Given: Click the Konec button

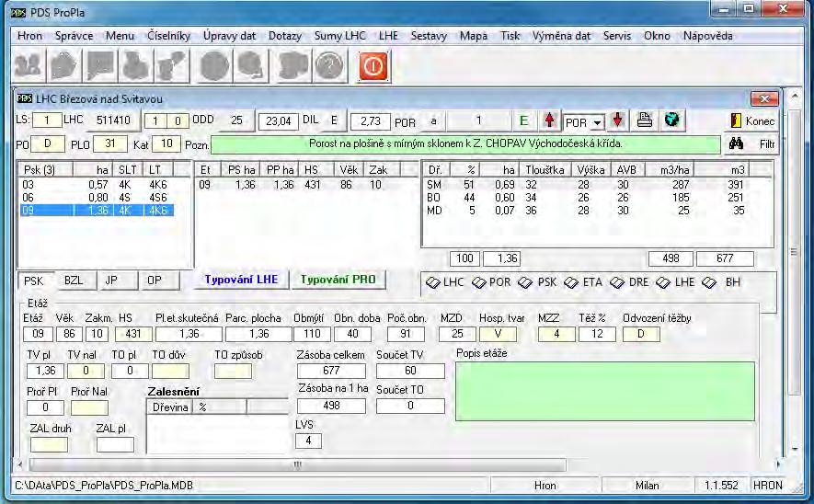Looking at the screenshot, I should click(x=751, y=120).
